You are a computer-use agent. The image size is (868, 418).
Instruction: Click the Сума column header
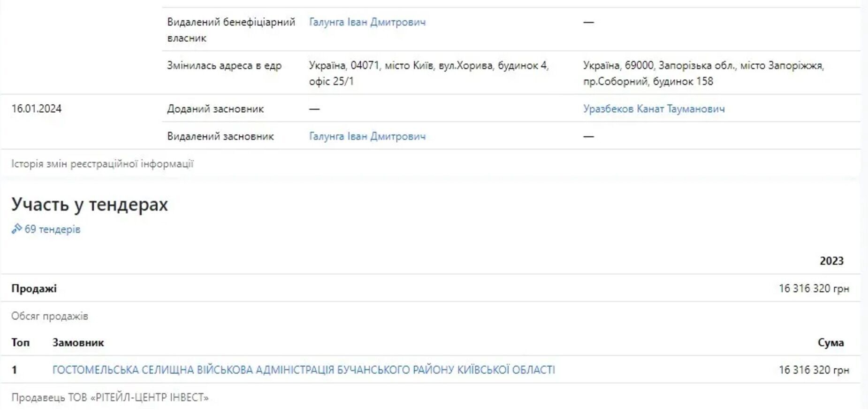click(830, 343)
